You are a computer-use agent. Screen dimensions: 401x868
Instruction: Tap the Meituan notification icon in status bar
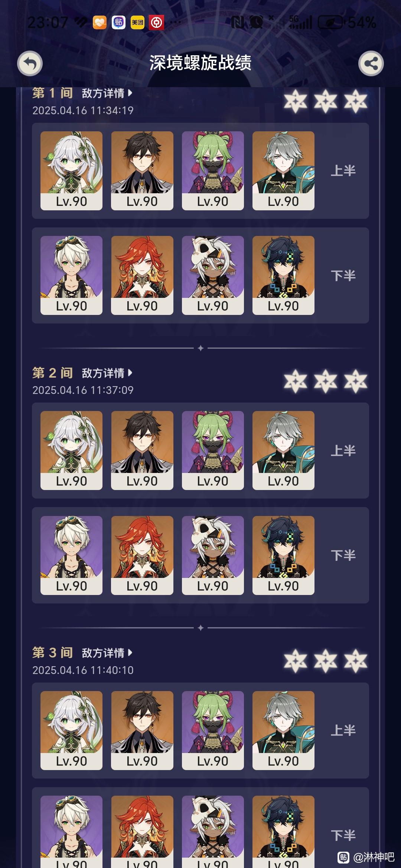(x=137, y=23)
